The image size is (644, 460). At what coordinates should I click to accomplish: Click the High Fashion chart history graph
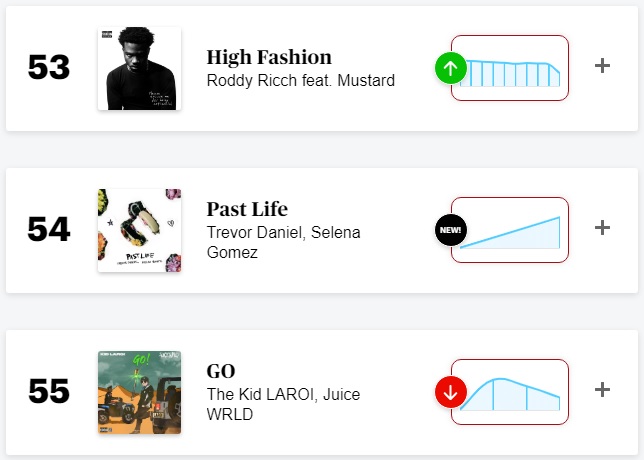(x=510, y=68)
